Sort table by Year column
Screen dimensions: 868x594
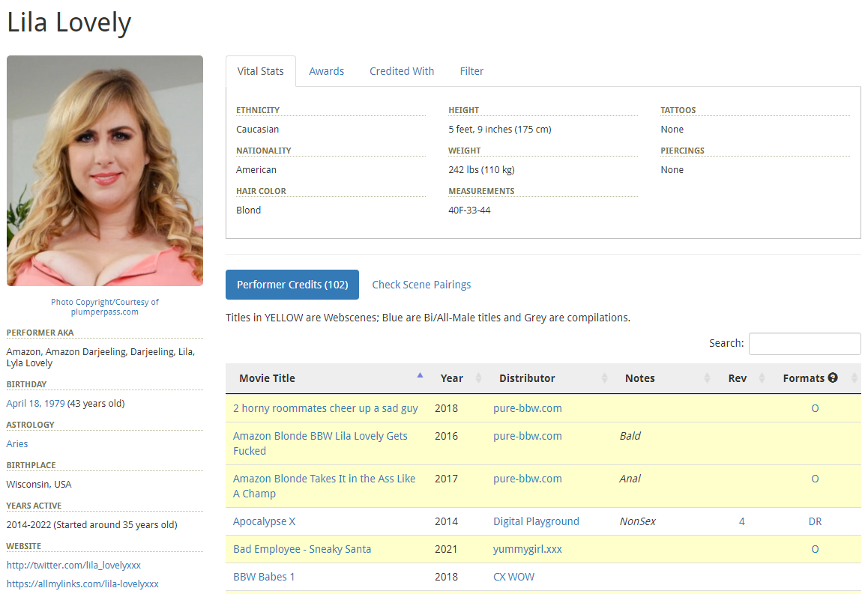459,378
